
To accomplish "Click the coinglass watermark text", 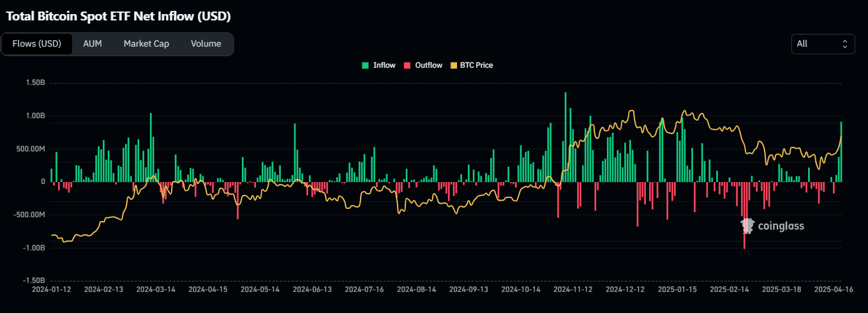I will point(781,226).
